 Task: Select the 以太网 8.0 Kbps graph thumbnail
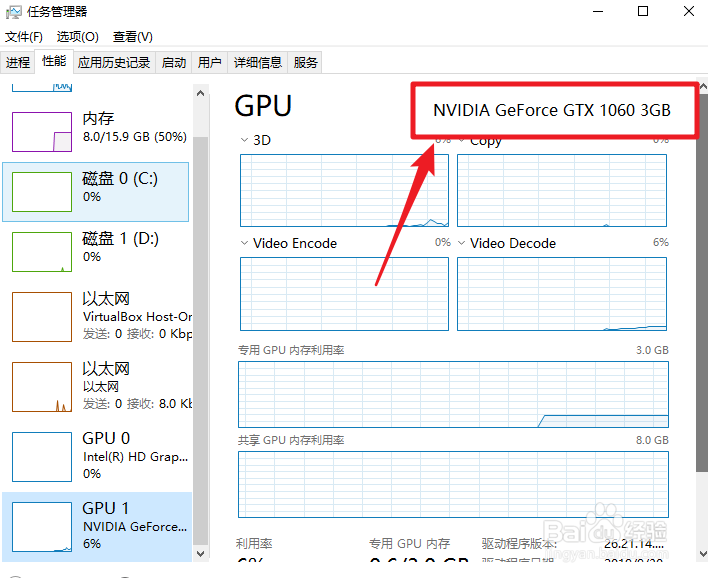(x=42, y=387)
